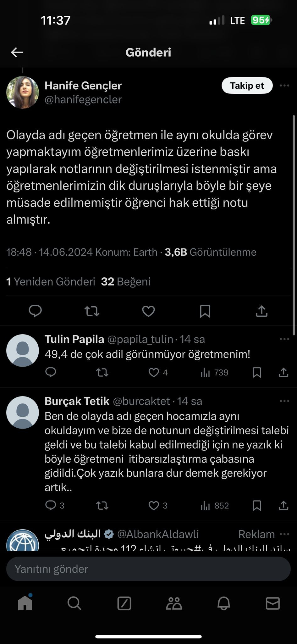Open the Notifications bell tab
The width and height of the screenshot is (297, 644).
pyautogui.click(x=223, y=603)
